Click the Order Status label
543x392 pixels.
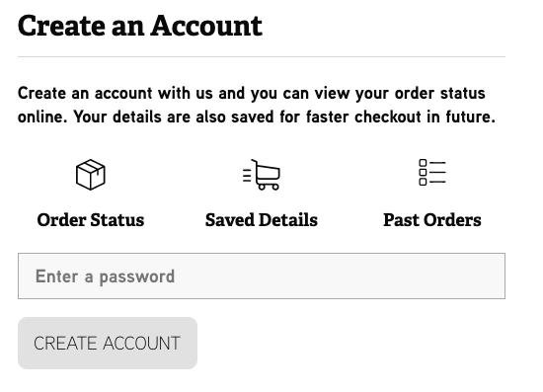(91, 220)
